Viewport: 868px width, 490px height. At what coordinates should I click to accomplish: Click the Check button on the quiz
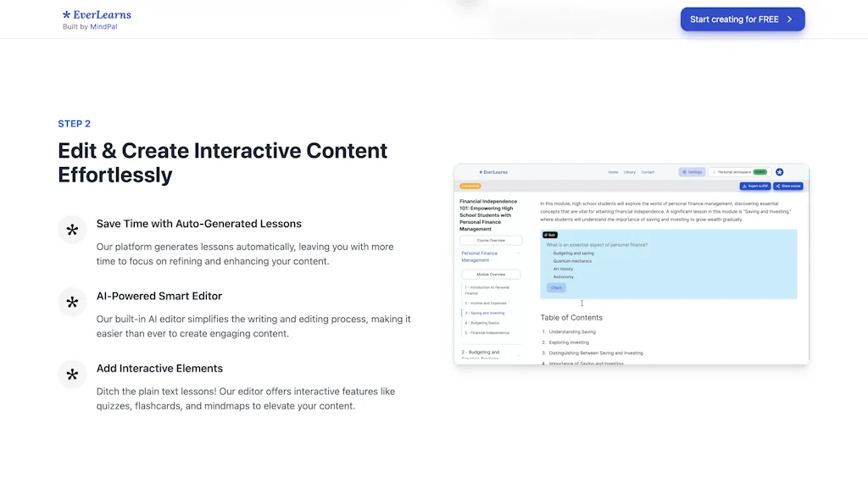pyautogui.click(x=557, y=287)
